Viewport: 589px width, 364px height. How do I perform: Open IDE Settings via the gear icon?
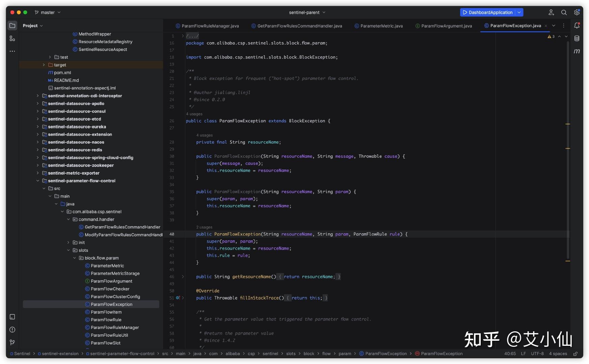pyautogui.click(x=577, y=12)
